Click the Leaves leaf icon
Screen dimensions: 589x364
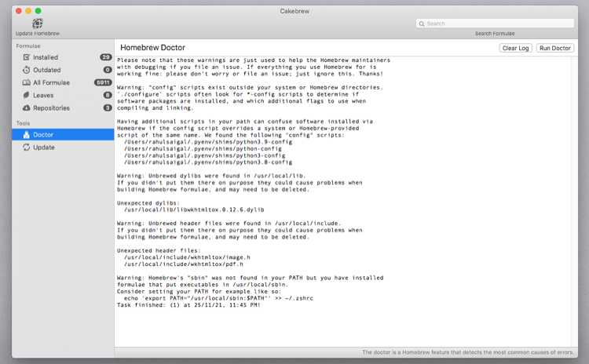[26, 96]
